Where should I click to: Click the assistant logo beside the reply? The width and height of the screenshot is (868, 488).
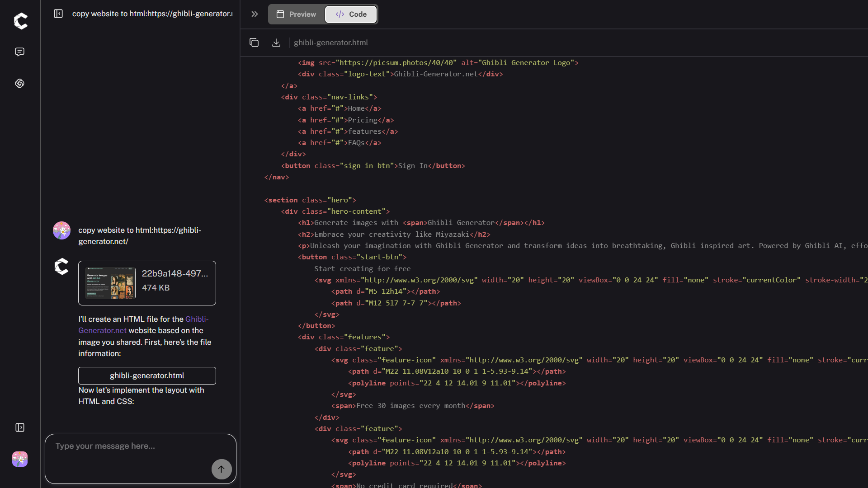click(61, 267)
